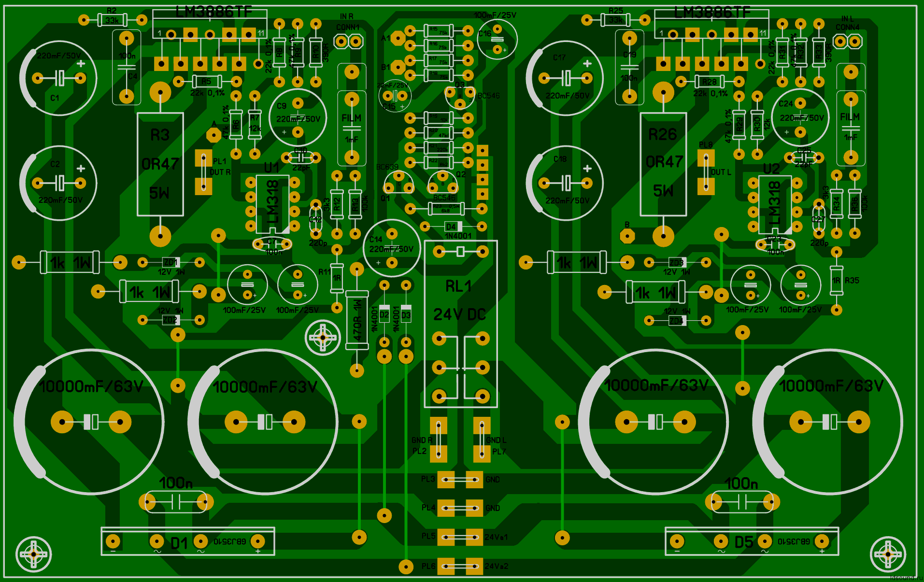The height and width of the screenshot is (582, 924).
Task: Click the PL2 GND R connector
Action: click(x=438, y=440)
